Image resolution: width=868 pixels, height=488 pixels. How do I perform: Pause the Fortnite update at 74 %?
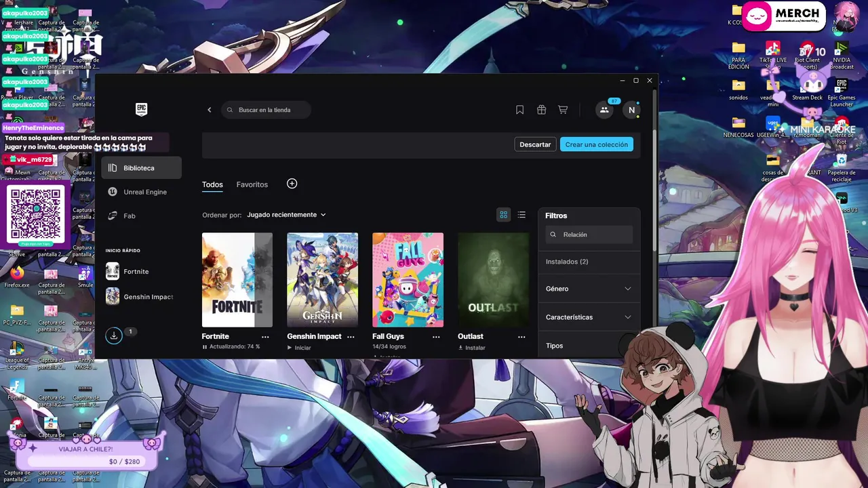tap(205, 347)
